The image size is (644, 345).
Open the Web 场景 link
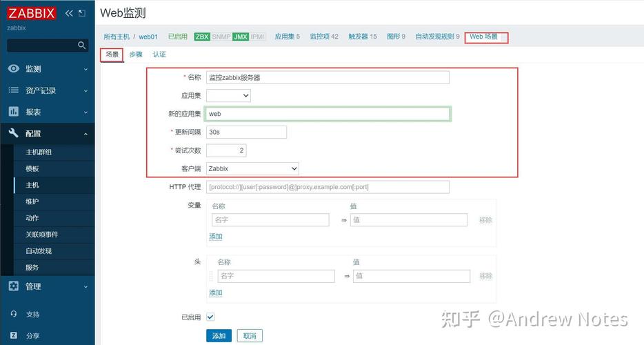(484, 37)
